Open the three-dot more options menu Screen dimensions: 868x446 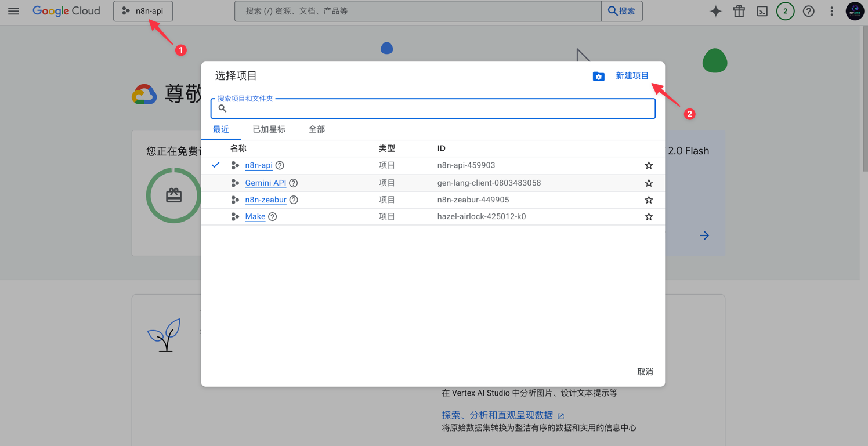tap(831, 11)
